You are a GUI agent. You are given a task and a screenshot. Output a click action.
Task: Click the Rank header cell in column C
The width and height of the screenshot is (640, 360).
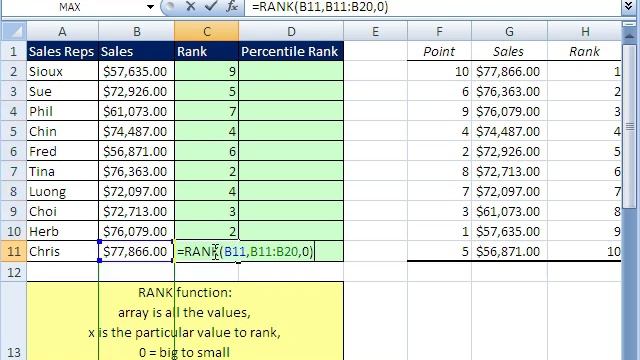(207, 51)
